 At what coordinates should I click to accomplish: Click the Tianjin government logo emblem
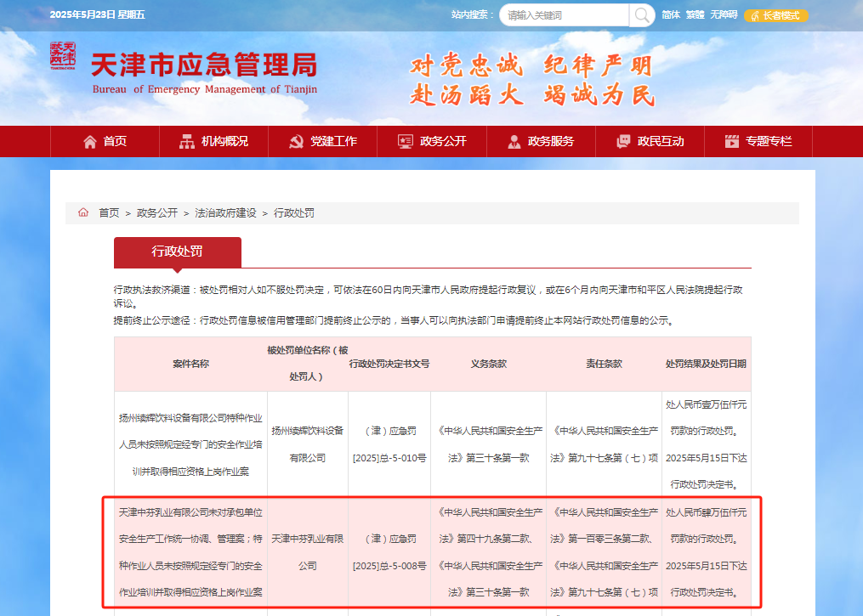click(x=63, y=56)
